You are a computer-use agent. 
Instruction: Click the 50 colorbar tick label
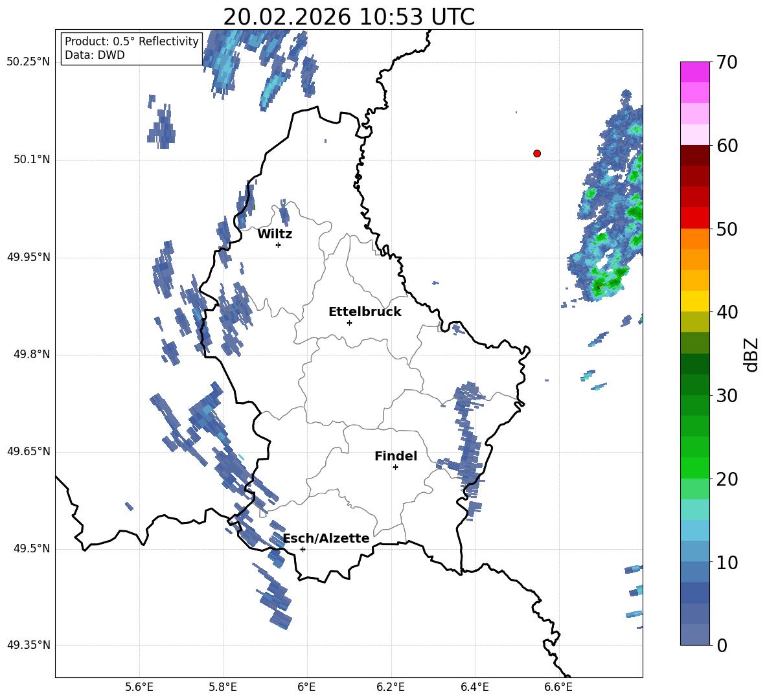click(727, 229)
